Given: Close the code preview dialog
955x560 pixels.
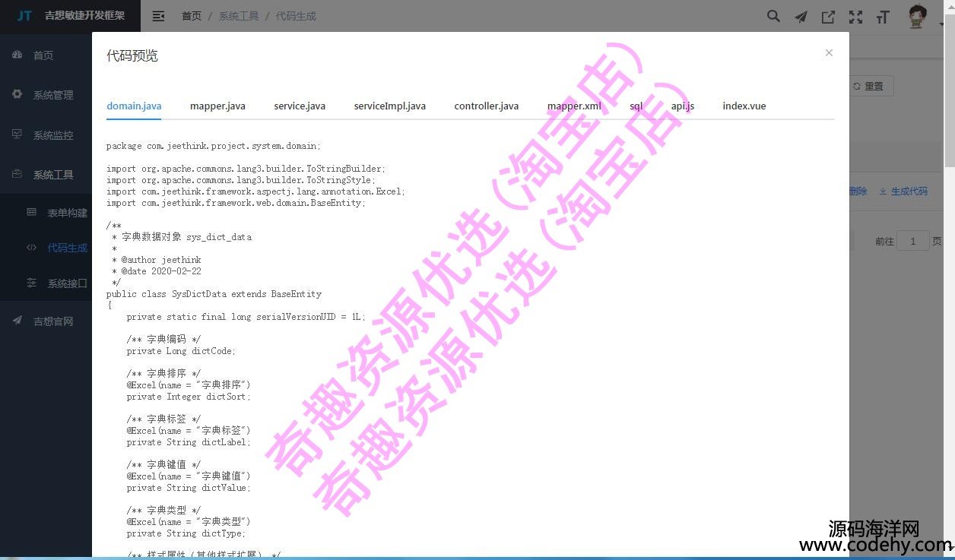Looking at the screenshot, I should pyautogui.click(x=829, y=52).
